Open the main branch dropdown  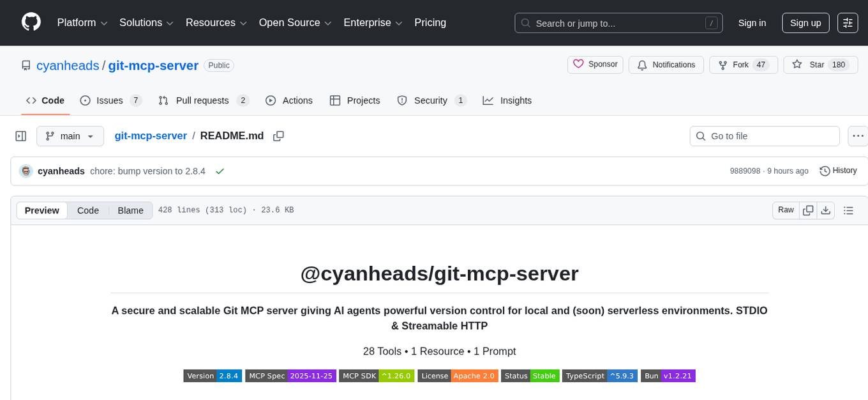tap(70, 135)
